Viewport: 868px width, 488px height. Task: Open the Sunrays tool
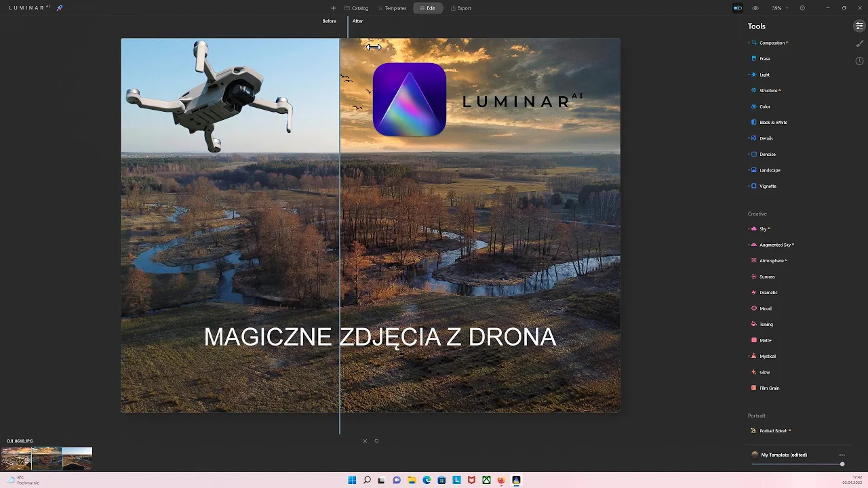pyautogui.click(x=766, y=277)
